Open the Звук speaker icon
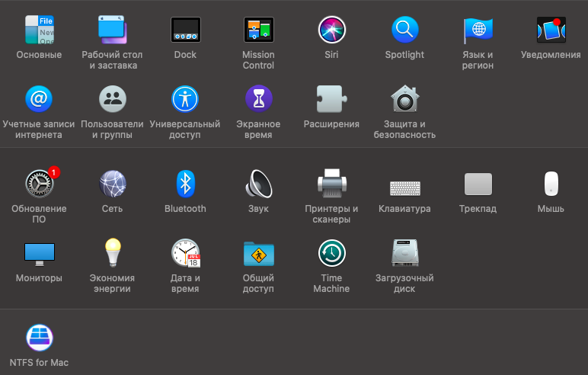This screenshot has height=375, width=588. 259,184
